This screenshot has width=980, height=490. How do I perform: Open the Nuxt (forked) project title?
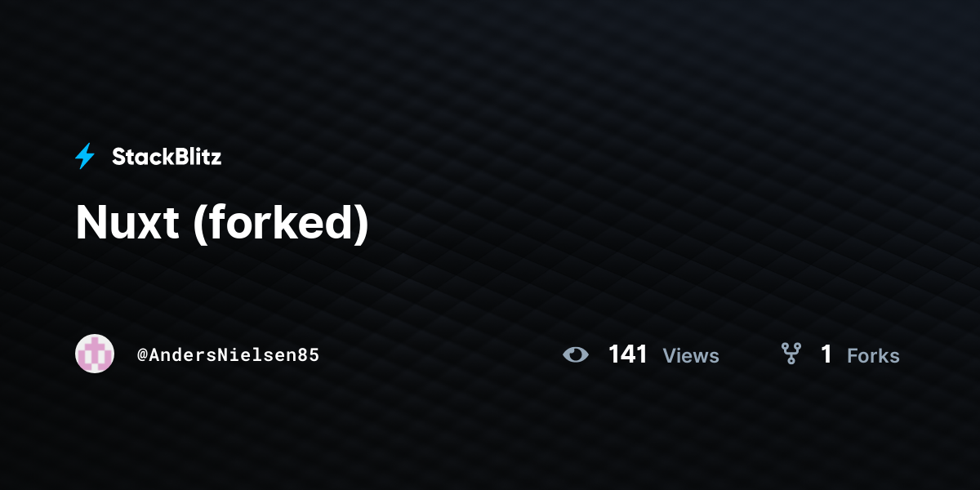pos(222,223)
